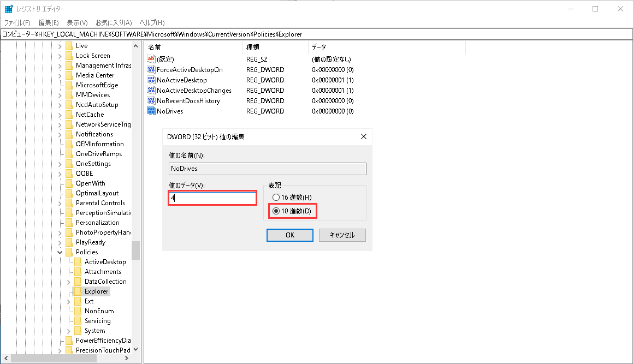Click the NoActiveDesktopChanges value icon
The width and height of the screenshot is (633, 364).
151,90
